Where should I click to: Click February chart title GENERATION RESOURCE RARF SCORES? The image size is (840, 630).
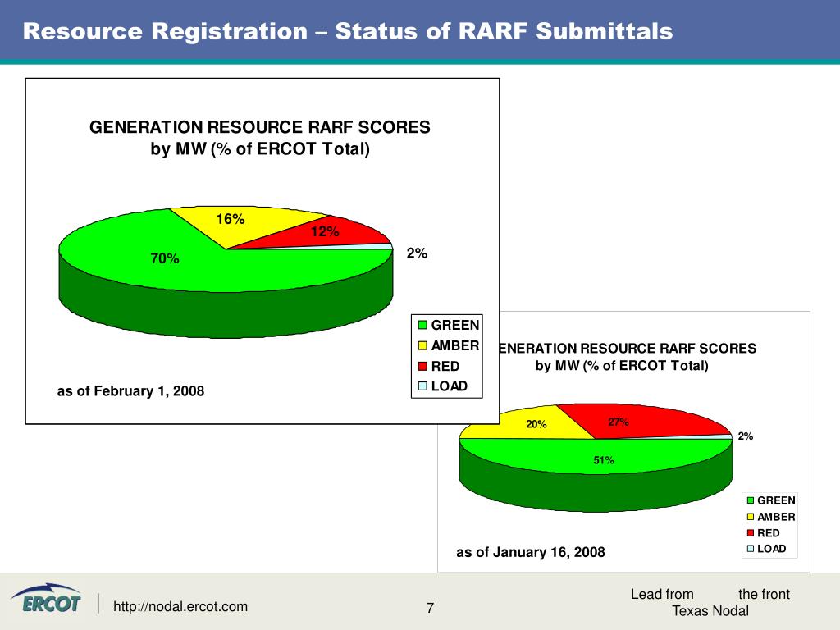point(260,127)
